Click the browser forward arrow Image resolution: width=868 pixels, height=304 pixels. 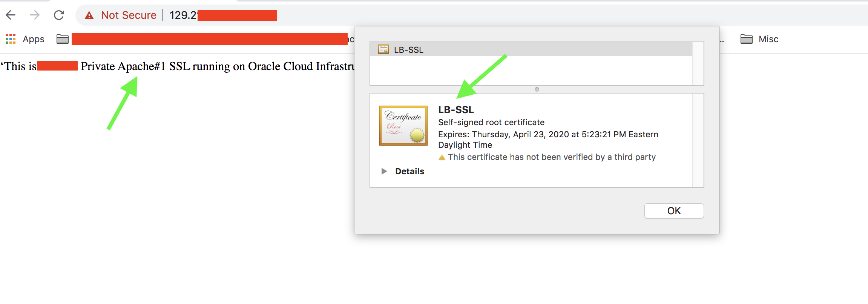tap(35, 15)
